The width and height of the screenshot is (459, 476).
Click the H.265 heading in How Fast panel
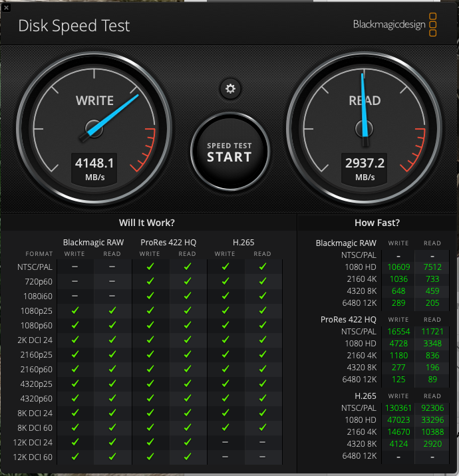click(365, 396)
